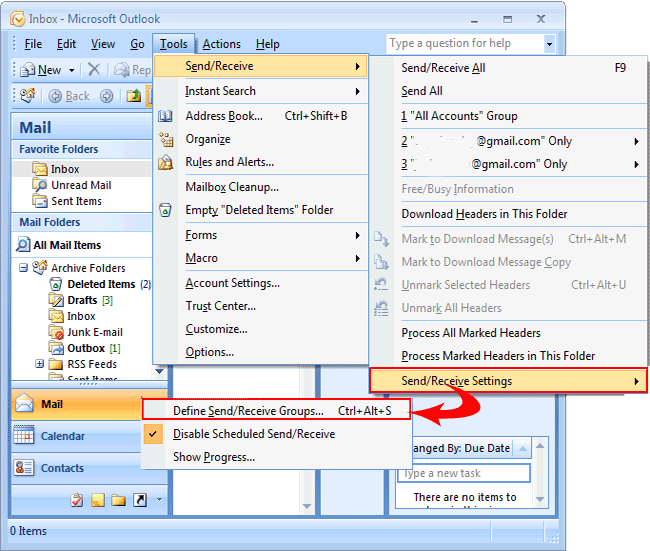Open the New item dropdown arrow

pos(72,70)
